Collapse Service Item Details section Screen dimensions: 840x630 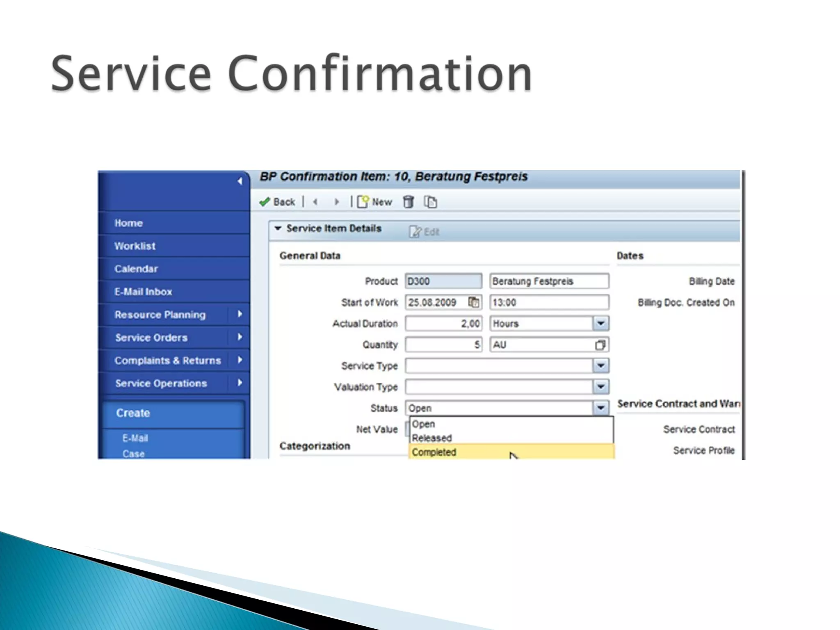click(278, 228)
